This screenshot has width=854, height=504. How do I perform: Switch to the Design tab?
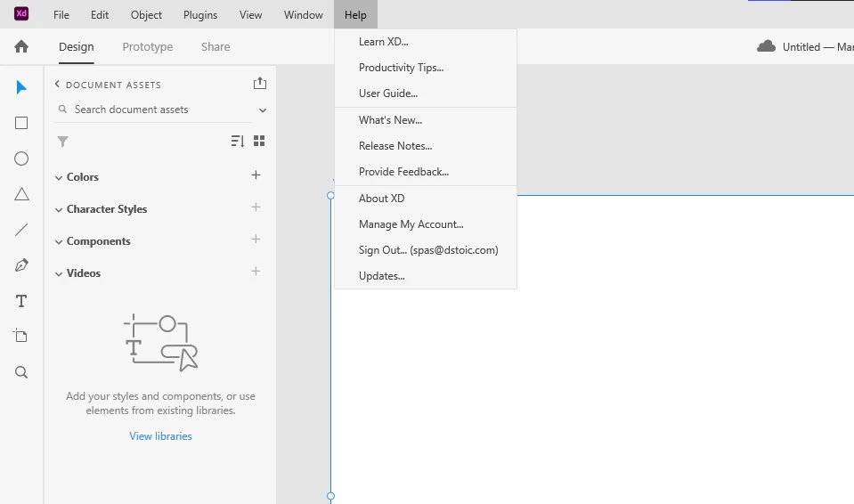[77, 47]
